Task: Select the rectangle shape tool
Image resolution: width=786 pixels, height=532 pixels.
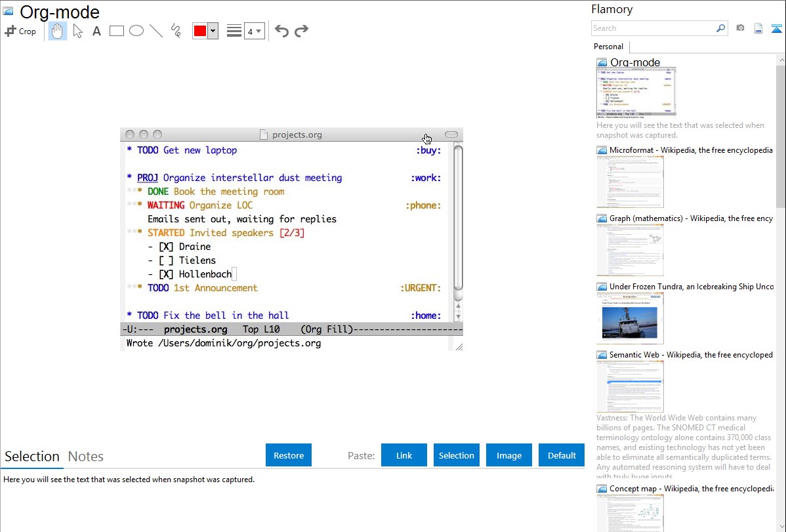Action: (116, 31)
